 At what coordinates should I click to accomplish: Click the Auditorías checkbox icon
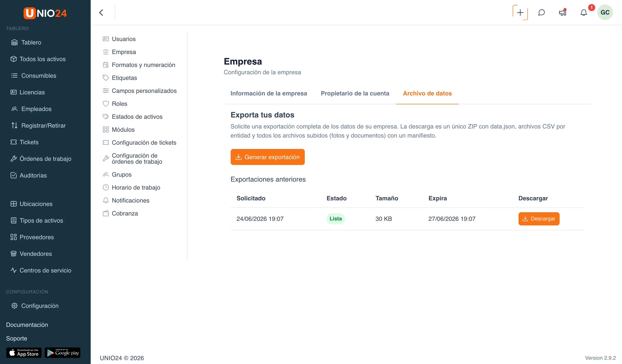(14, 175)
